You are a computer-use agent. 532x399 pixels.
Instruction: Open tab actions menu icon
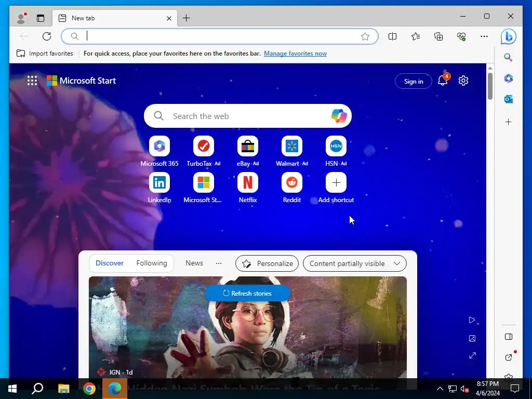coord(41,18)
